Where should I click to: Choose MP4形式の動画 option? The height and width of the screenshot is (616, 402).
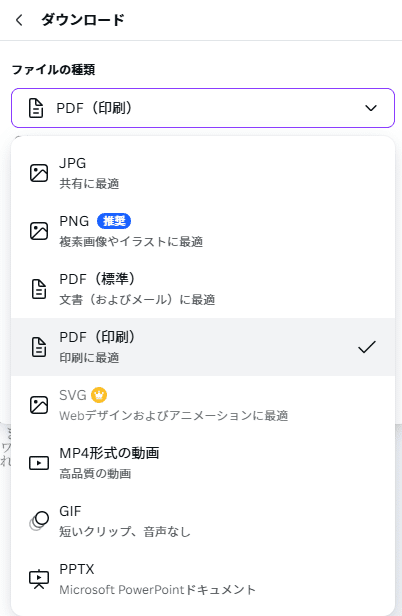point(203,463)
